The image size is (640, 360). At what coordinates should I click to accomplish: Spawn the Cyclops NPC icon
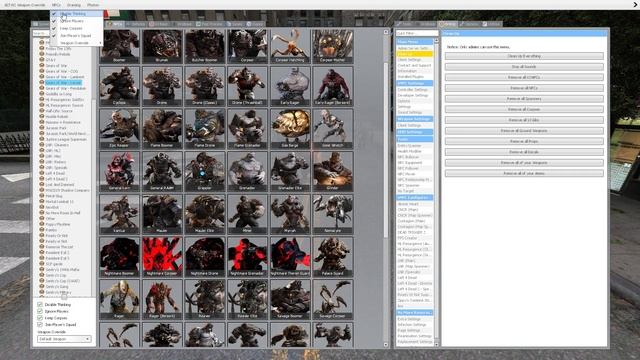pyautogui.click(x=120, y=86)
